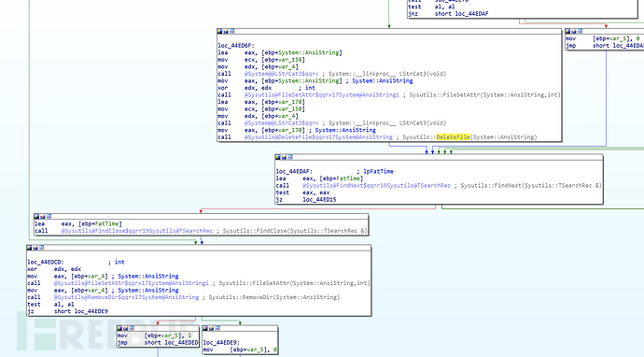
Task: Follow @Sysutils@FindClose$qqrr19Sysutils@TSearchRec call
Action: (x=137, y=231)
